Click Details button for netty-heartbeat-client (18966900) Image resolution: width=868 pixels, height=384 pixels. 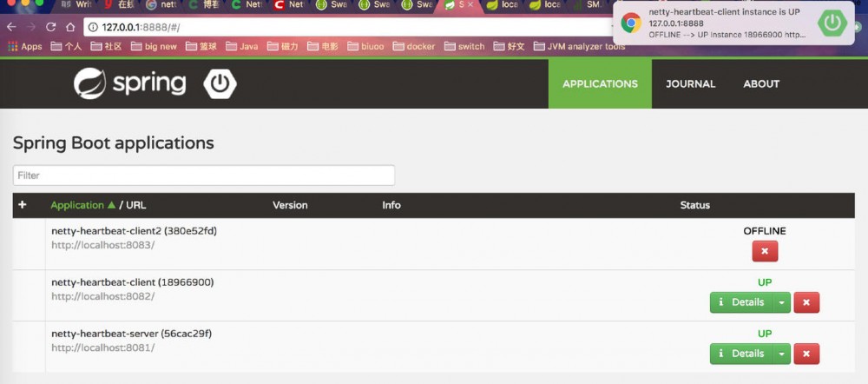point(741,302)
